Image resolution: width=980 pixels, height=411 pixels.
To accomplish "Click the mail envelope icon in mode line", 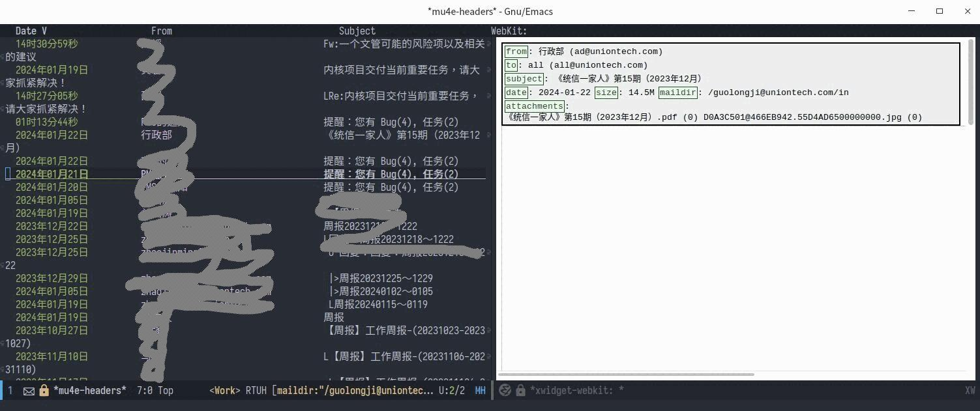I will coord(29,391).
